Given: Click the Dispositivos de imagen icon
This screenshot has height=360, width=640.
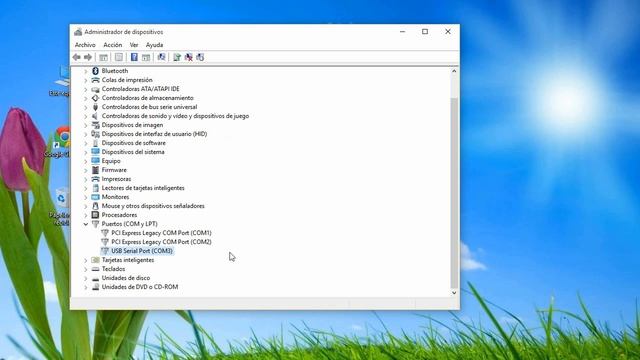Looking at the screenshot, I should click(95, 125).
